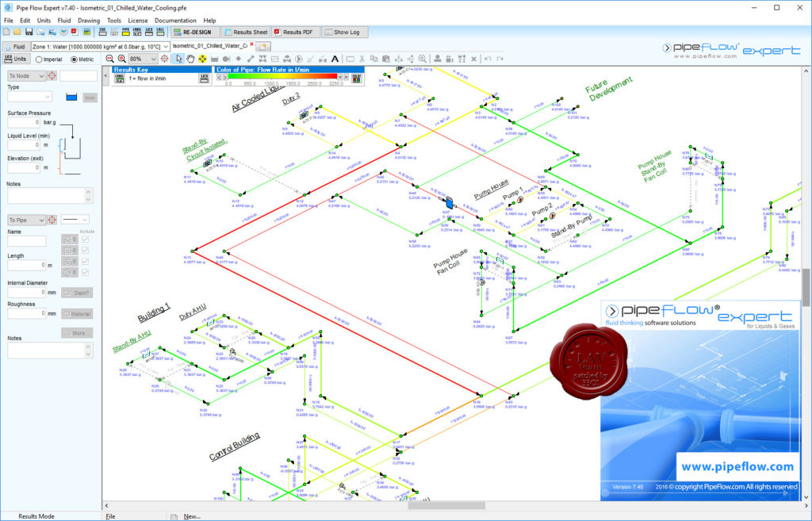
Task: Click the Units button
Action: (16, 59)
